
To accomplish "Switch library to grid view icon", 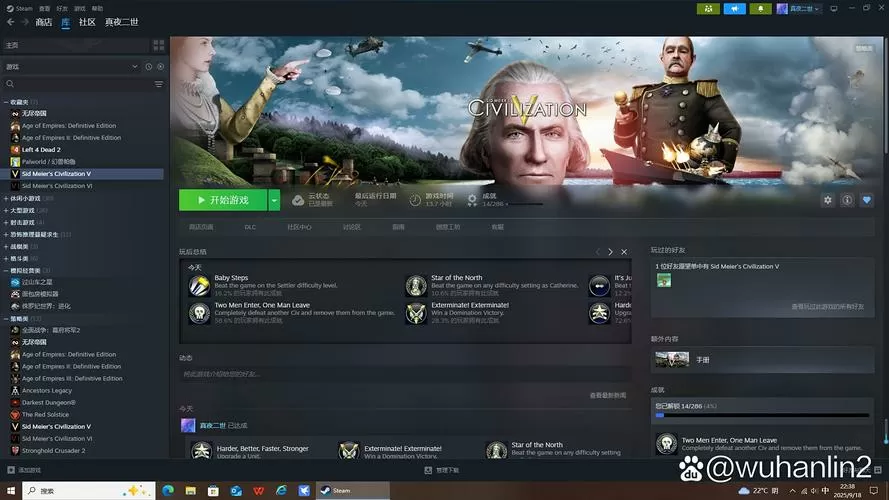I will click(x=159, y=45).
